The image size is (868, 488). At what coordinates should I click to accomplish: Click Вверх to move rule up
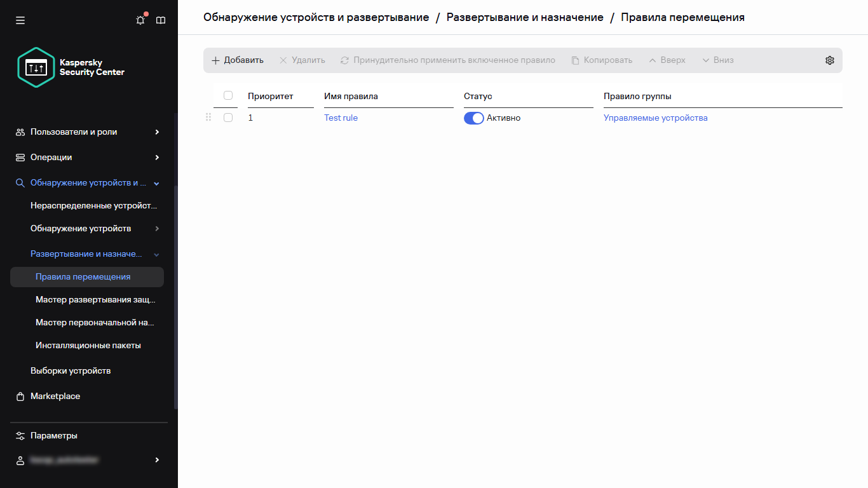[666, 60]
